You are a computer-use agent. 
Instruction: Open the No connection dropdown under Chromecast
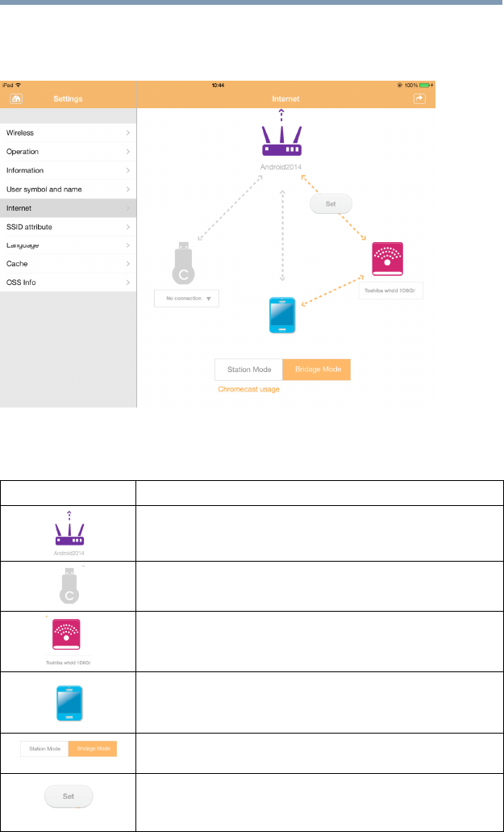point(186,299)
